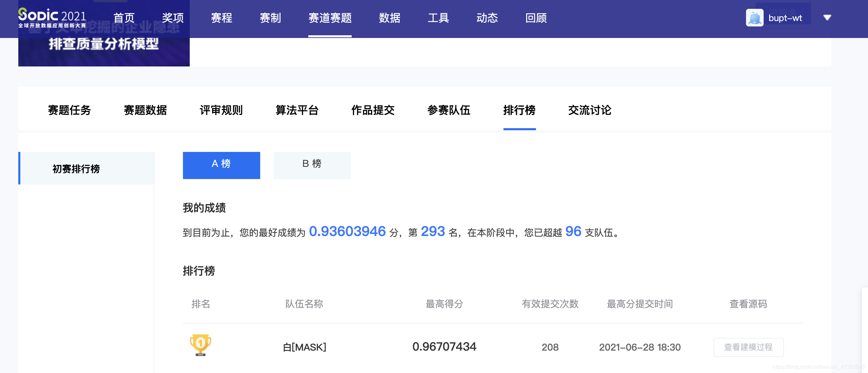Screen dimensions: 868x373
Task: Expand the user account dropdown arrow
Action: tap(827, 18)
